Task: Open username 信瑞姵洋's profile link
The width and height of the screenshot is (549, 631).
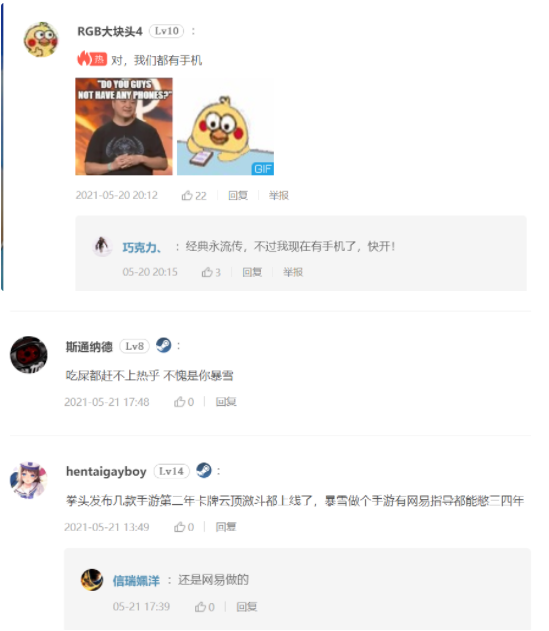Action: point(136,581)
